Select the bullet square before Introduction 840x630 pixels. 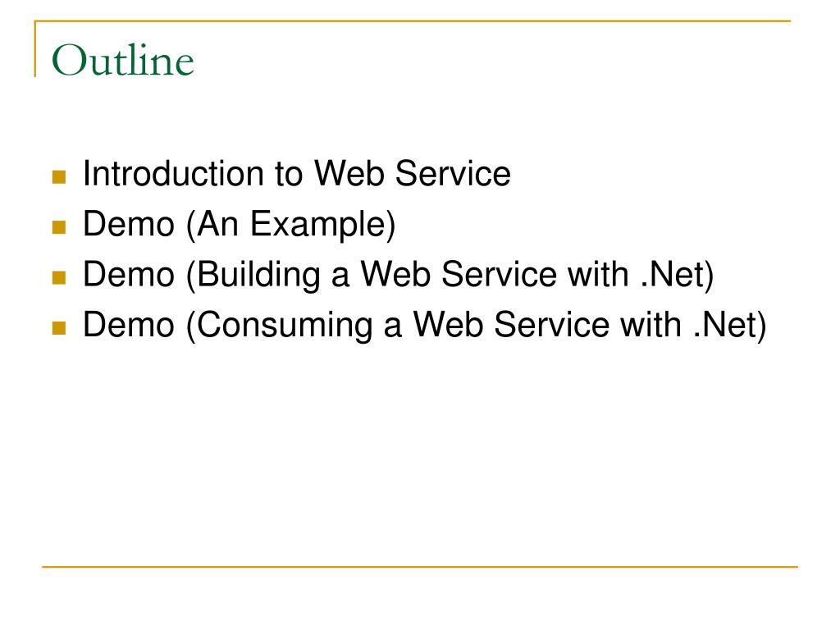[x=59, y=177]
